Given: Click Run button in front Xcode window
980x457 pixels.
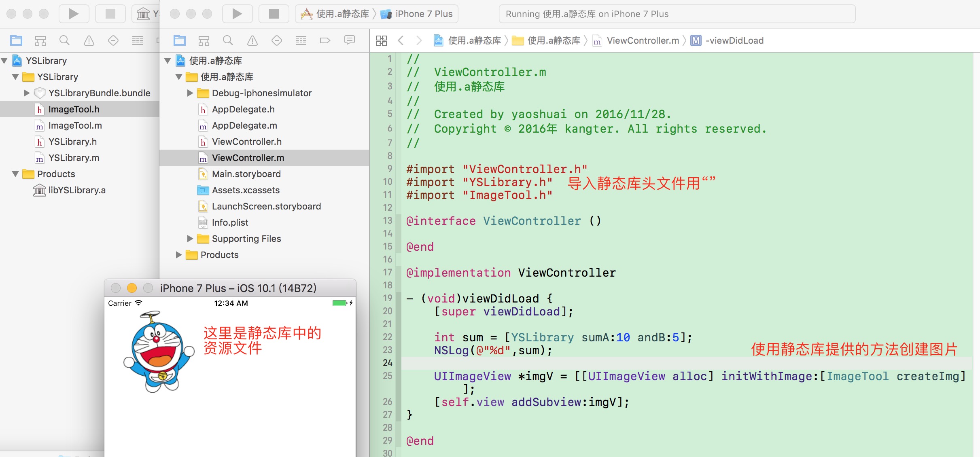Looking at the screenshot, I should (x=238, y=14).
